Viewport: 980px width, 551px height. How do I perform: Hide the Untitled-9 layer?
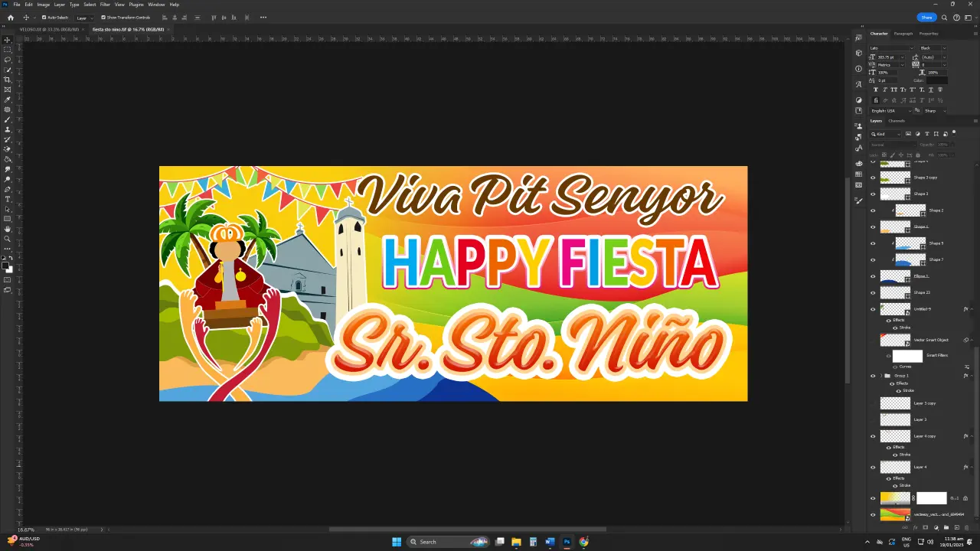(x=873, y=309)
